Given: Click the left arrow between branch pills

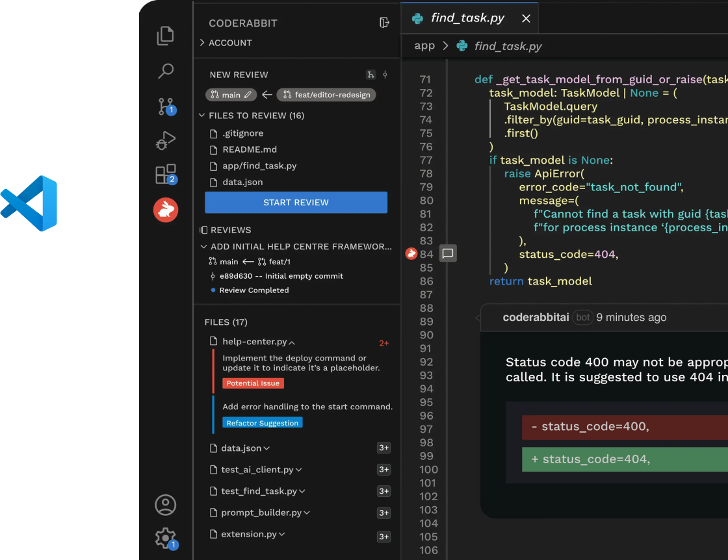Looking at the screenshot, I should [x=266, y=95].
